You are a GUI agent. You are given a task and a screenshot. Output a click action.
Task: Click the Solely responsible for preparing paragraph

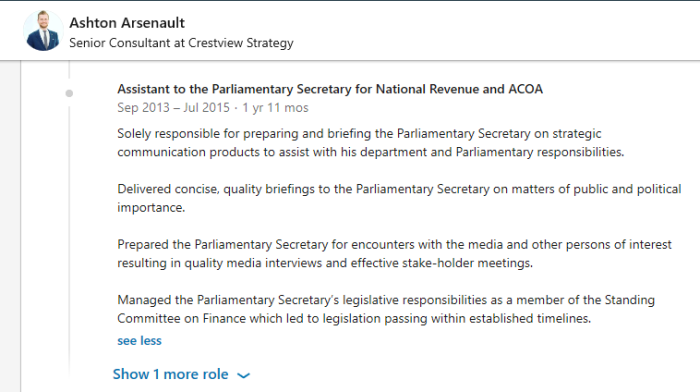coord(371,143)
